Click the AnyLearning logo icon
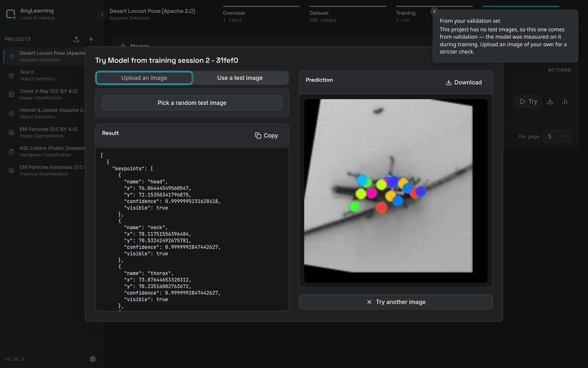 point(11,14)
